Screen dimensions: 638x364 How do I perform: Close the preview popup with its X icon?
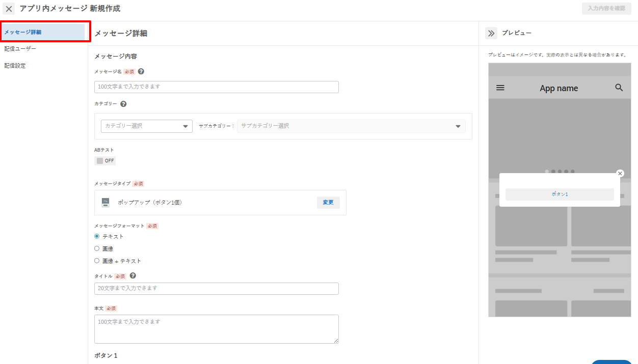point(620,174)
